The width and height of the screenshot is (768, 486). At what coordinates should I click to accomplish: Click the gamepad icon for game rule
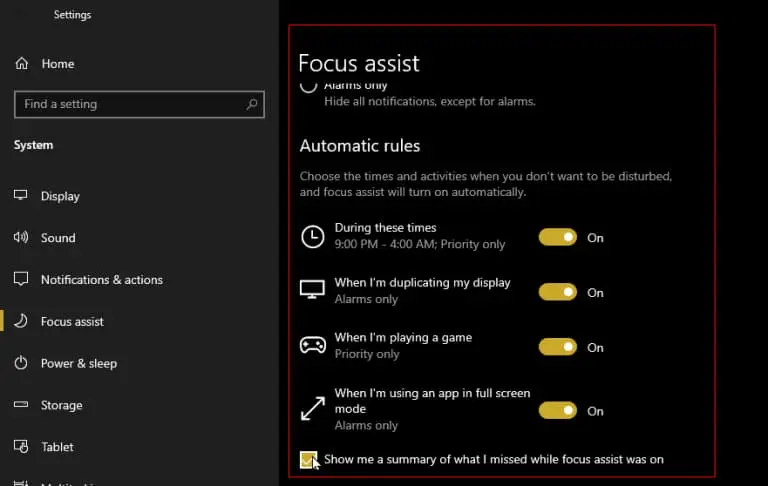click(x=312, y=345)
